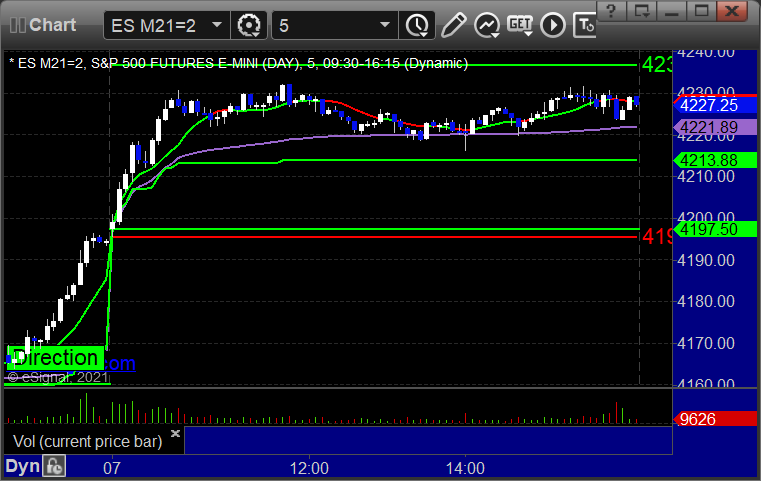Open the symbol settings gear menu
The image size is (761, 481).
(248, 25)
